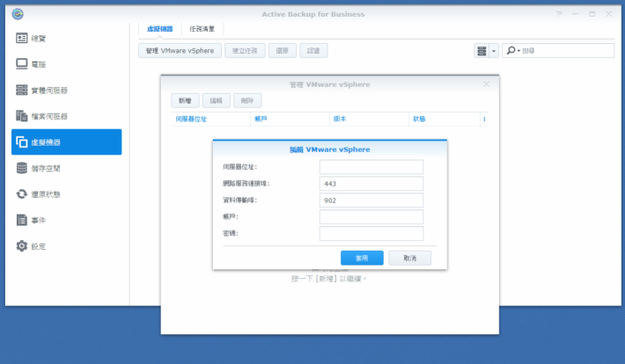This screenshot has height=364, width=625.
Task: Click the 建立任務 create task button
Action: pos(245,51)
